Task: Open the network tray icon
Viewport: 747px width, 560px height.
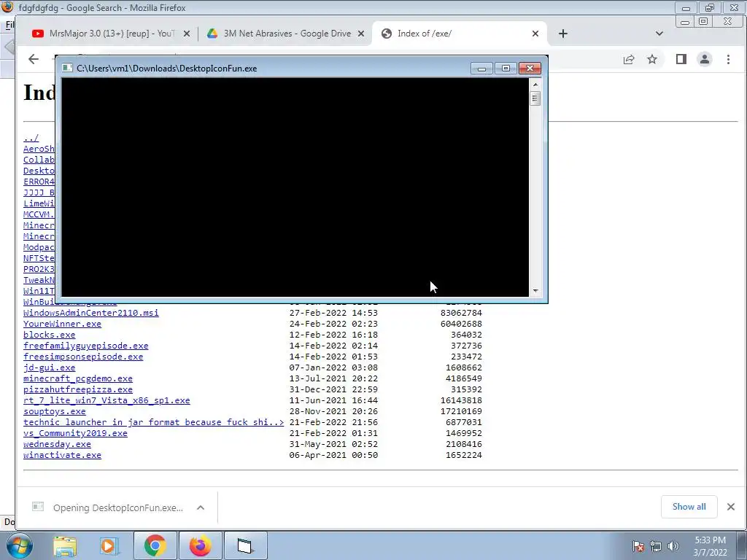Action: pos(656,546)
